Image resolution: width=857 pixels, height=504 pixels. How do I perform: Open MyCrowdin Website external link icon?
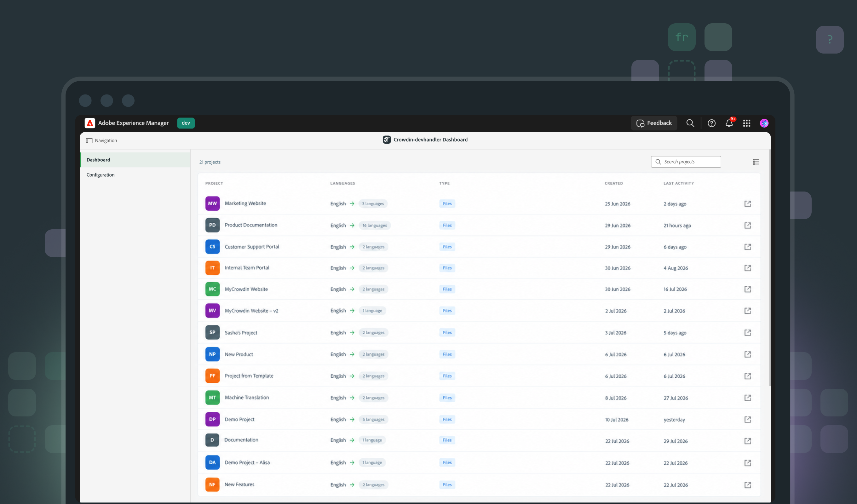pyautogui.click(x=747, y=289)
